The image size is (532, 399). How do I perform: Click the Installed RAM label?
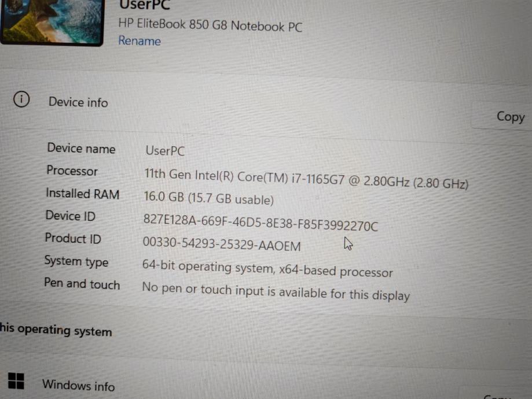[82, 194]
